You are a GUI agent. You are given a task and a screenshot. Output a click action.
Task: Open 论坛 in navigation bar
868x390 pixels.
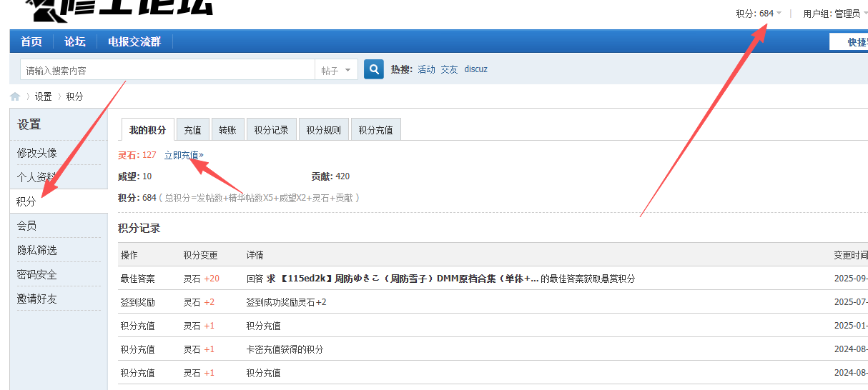tap(75, 41)
